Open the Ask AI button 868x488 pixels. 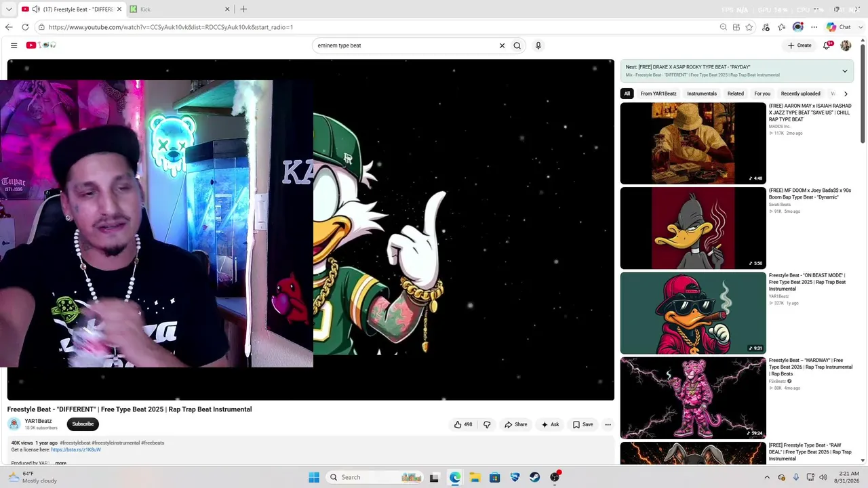click(x=549, y=425)
